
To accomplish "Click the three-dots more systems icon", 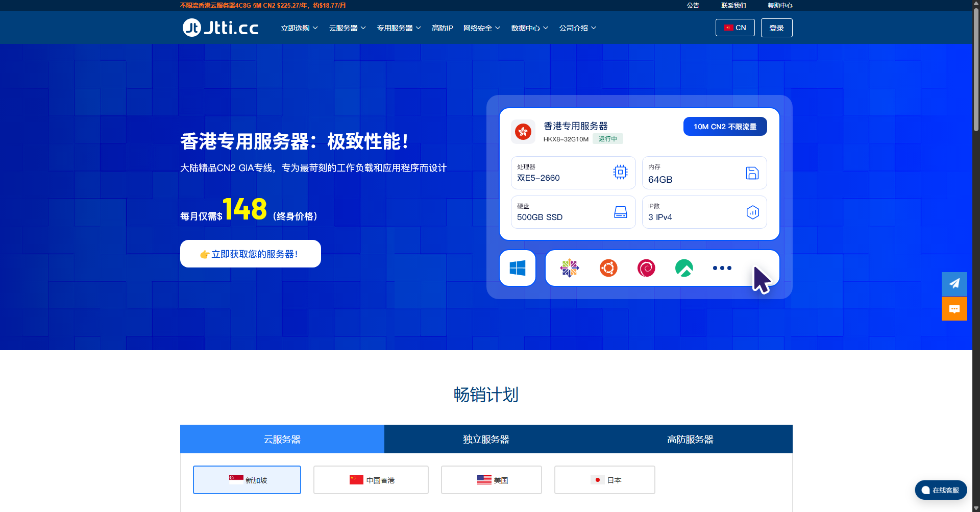I will [x=722, y=268].
